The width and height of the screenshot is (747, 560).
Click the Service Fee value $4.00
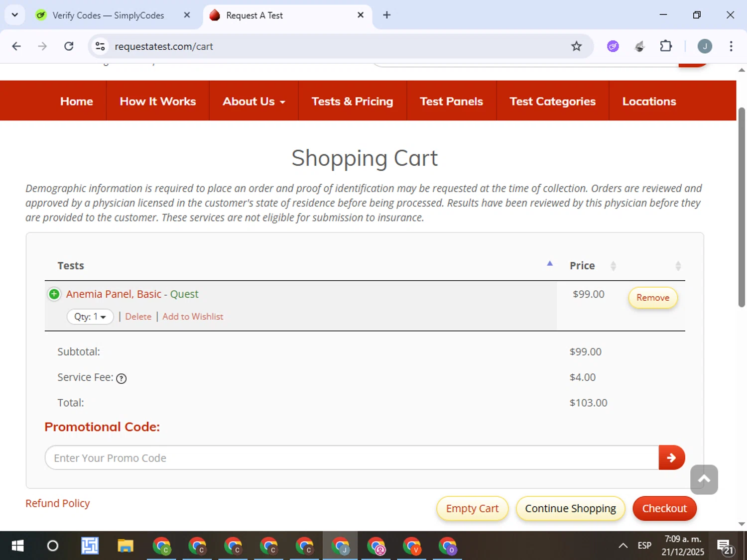tap(582, 377)
